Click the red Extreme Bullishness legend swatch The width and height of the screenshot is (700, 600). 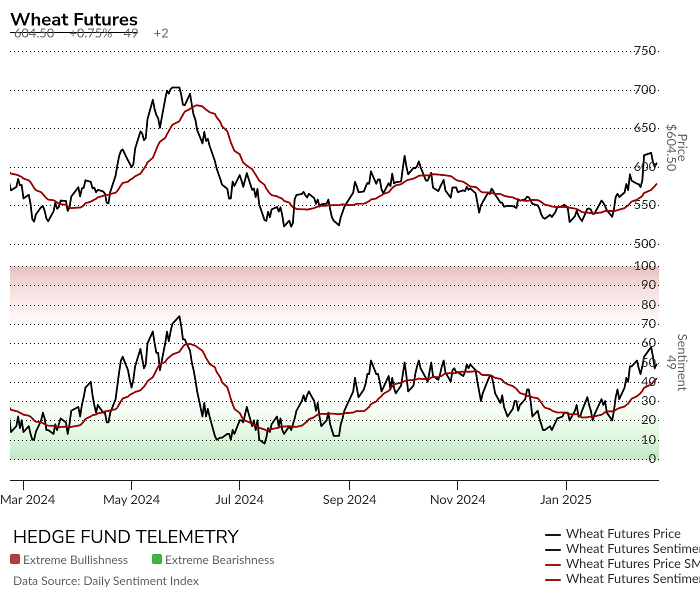15,559
